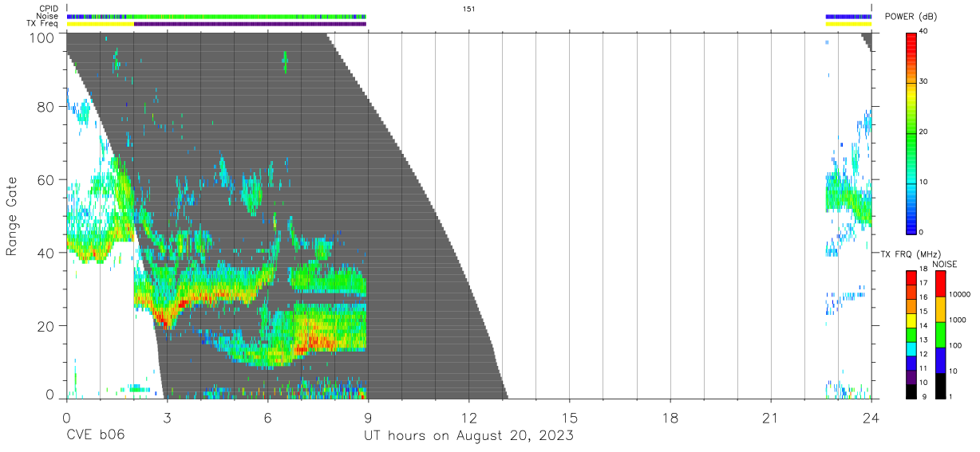980x452 pixels.
Task: Click the CPID value 151
Action: [x=469, y=9]
